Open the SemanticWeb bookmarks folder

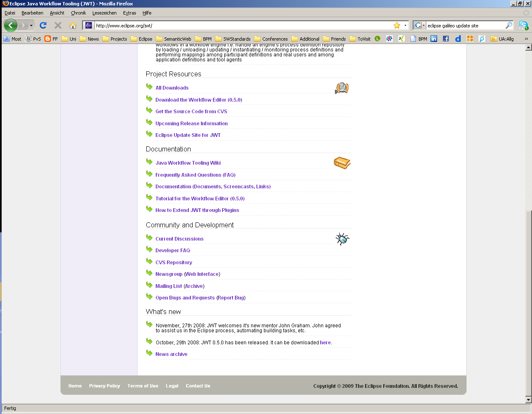click(174, 39)
